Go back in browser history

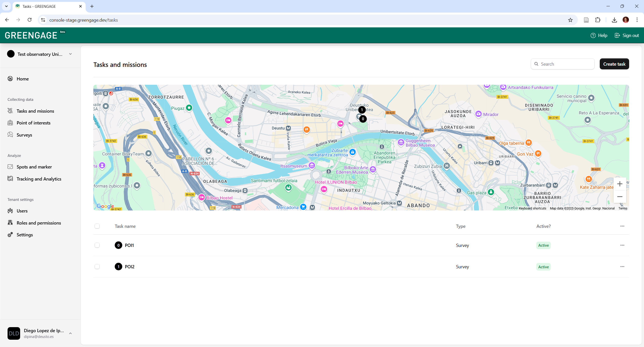tap(7, 20)
